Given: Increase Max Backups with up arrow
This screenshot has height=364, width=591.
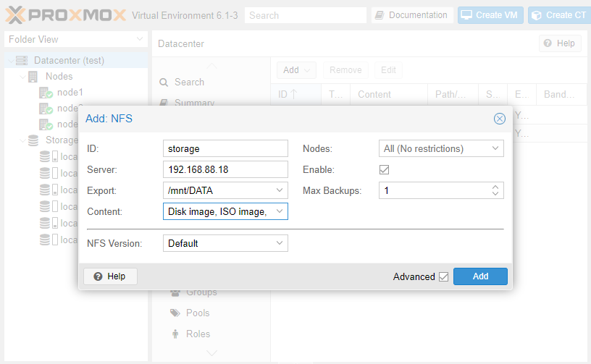Looking at the screenshot, I should click(495, 187).
